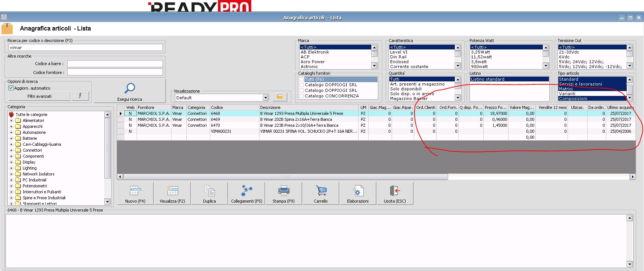
Task: Duplicate the article with Duplica
Action: tap(209, 193)
